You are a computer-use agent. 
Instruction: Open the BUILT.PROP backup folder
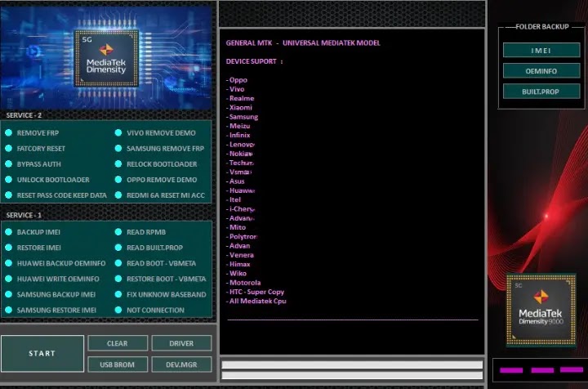point(541,92)
